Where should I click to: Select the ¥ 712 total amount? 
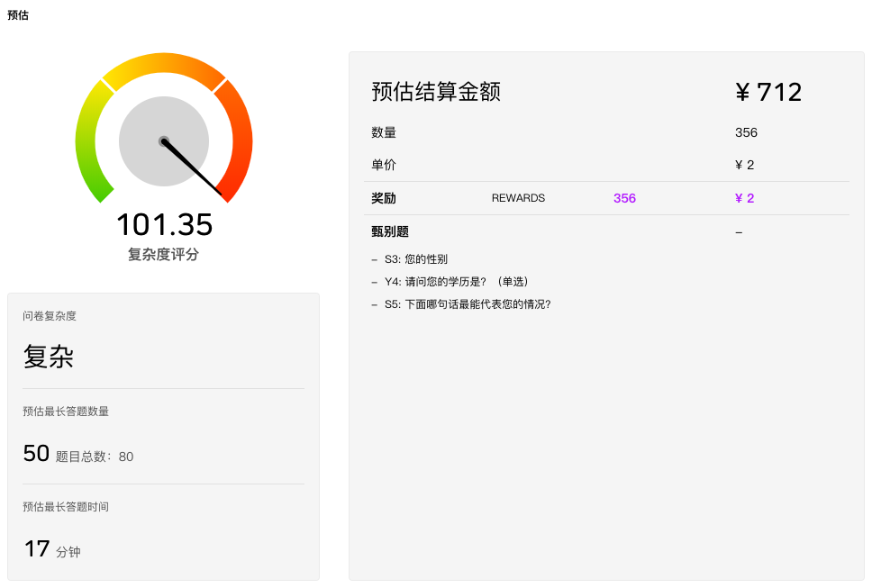click(768, 92)
